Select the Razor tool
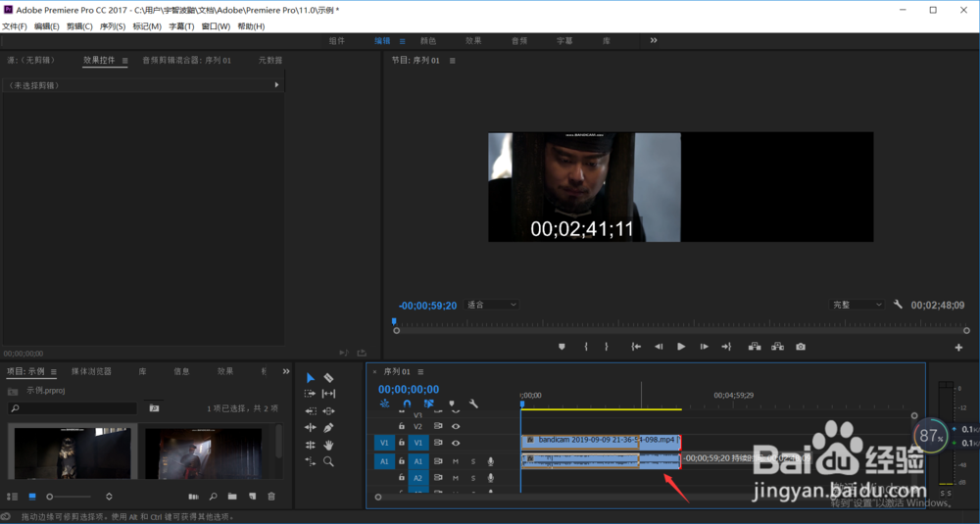 [x=328, y=378]
